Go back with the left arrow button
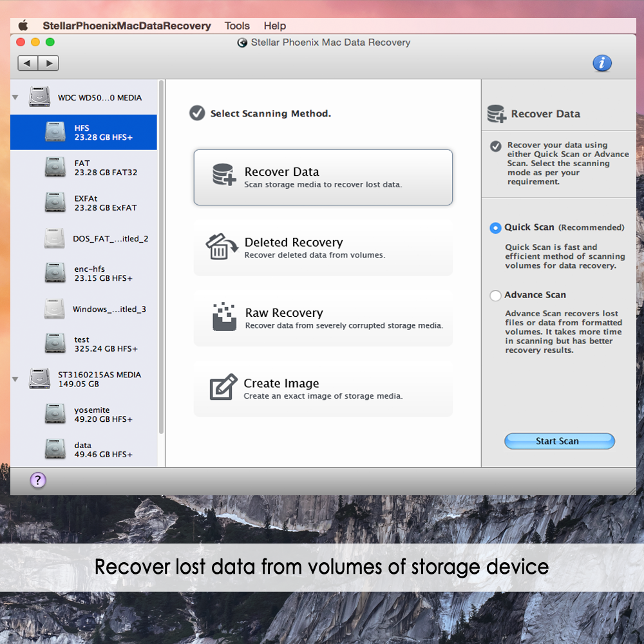The image size is (644, 644). tap(28, 63)
